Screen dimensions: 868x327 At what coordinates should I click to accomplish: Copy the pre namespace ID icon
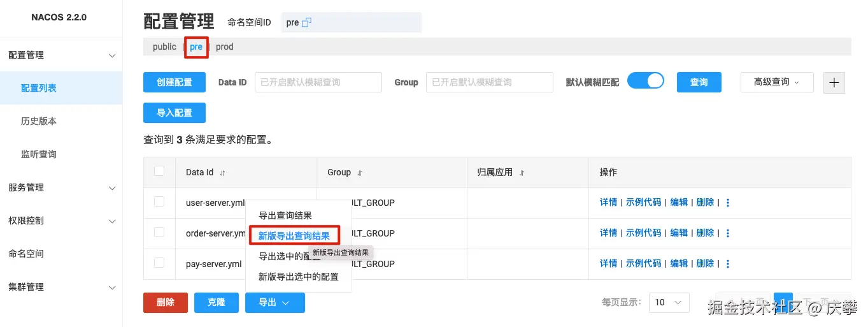tap(306, 22)
